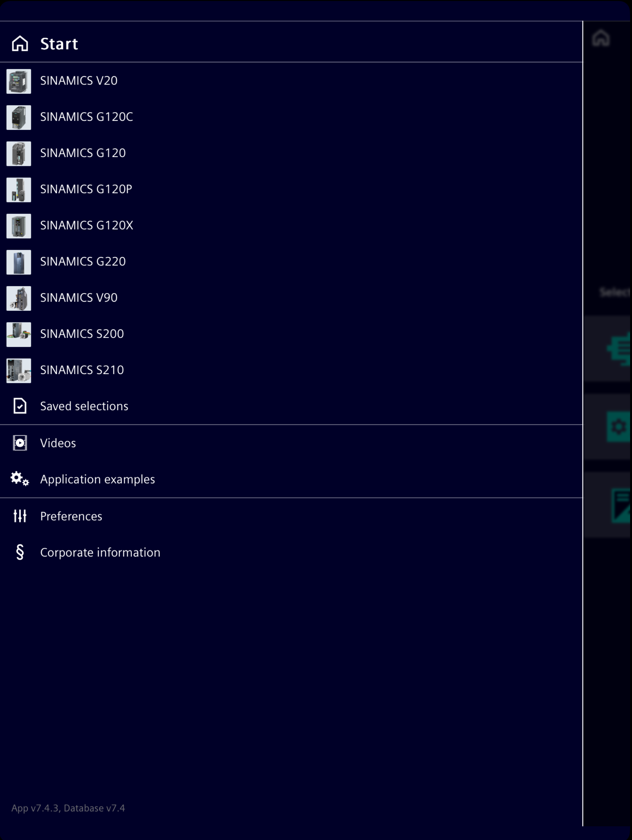Screen dimensions: 632x840
Task: Click the Videos film icon
Action: pos(20,443)
